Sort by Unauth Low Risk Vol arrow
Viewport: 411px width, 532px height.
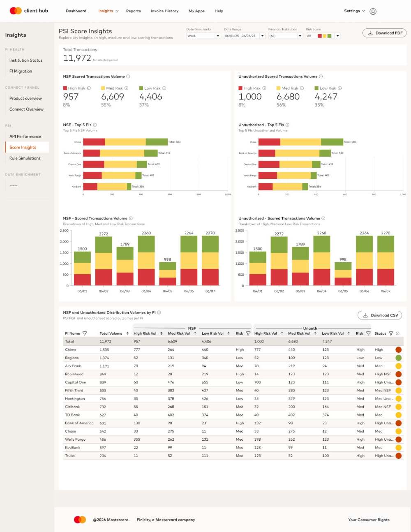(349, 333)
